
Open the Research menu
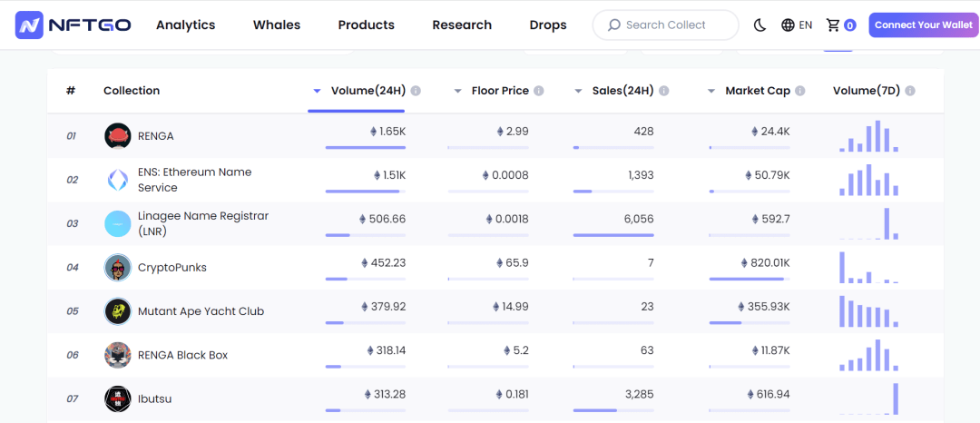pyautogui.click(x=462, y=25)
